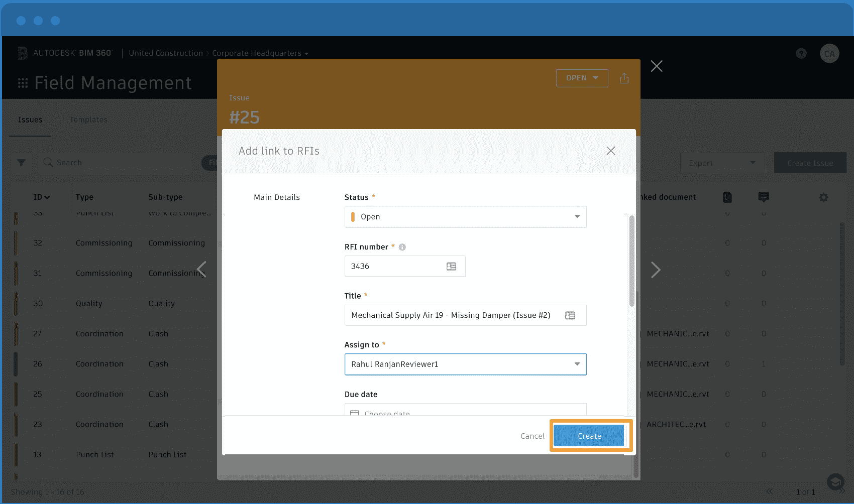This screenshot has height=504, width=854.
Task: Click the copy icon in the Title field
Action: [x=570, y=315]
